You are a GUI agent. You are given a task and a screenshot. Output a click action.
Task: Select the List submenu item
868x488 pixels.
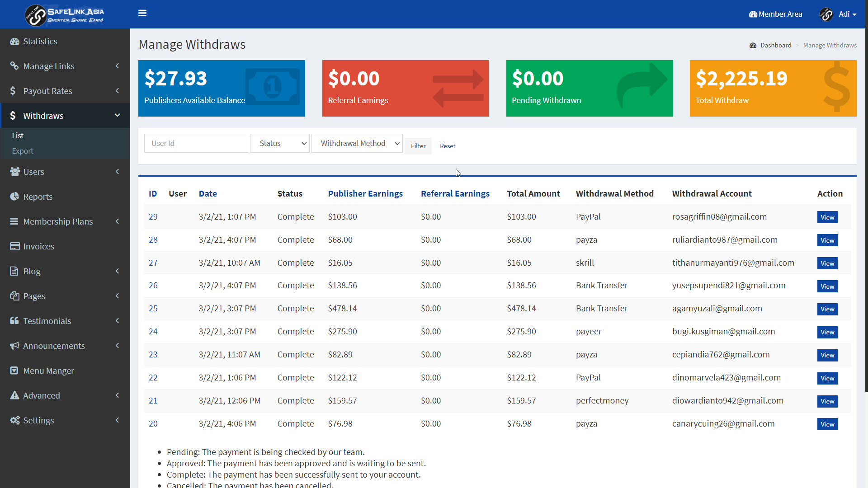(x=18, y=136)
